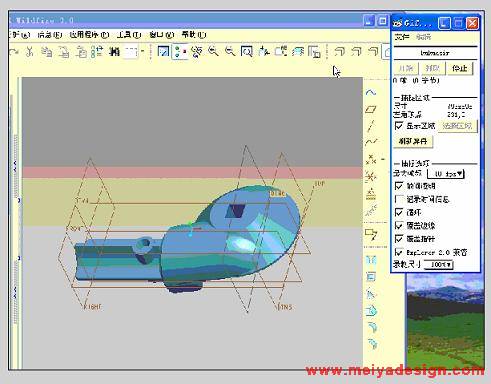Viewport: 491px width, 384px height.
Task: Click the button below 显示区域 checkbox
Action: (x=413, y=141)
